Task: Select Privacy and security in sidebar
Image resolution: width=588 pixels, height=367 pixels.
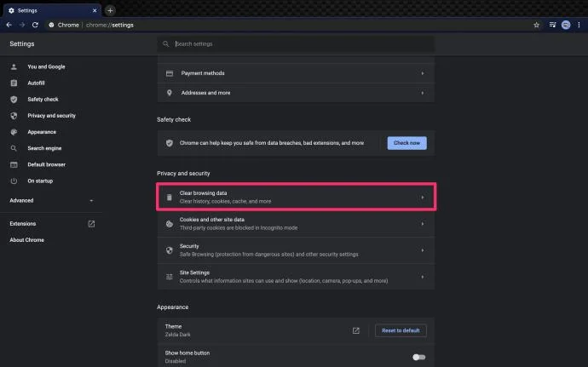Action: 51,116
